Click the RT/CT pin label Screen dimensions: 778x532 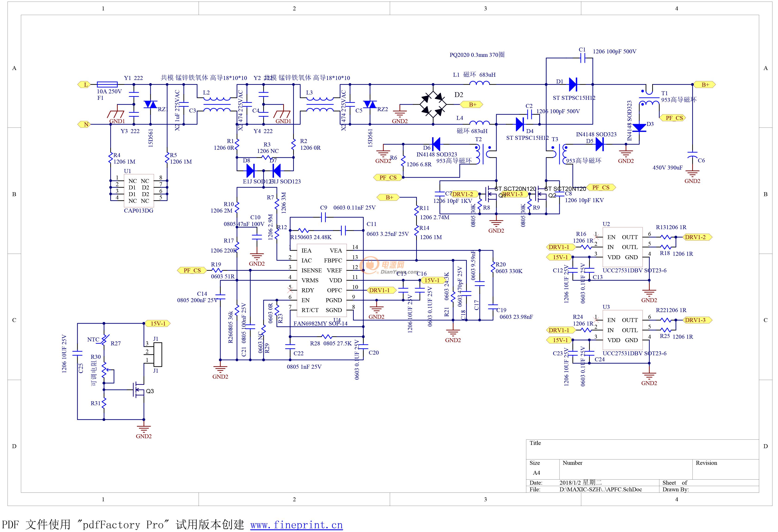click(310, 310)
